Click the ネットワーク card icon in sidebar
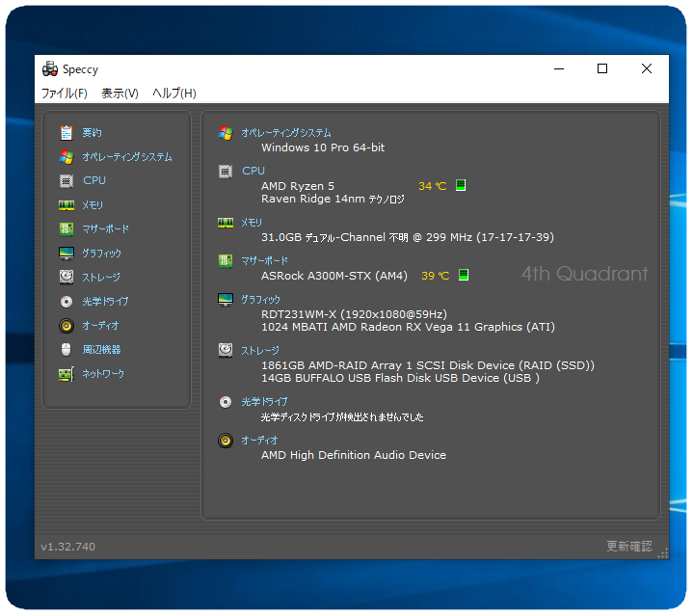 [x=67, y=374]
